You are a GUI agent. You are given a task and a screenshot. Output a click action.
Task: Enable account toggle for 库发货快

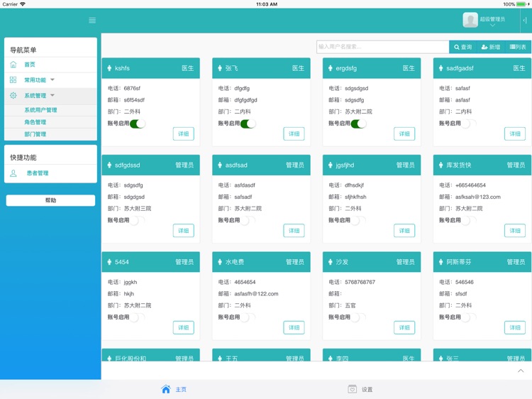pyautogui.click(x=469, y=220)
